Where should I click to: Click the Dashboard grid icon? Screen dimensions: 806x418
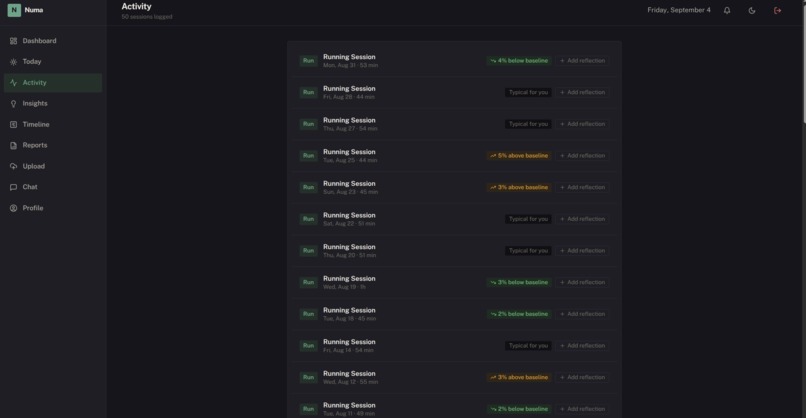[x=13, y=41]
